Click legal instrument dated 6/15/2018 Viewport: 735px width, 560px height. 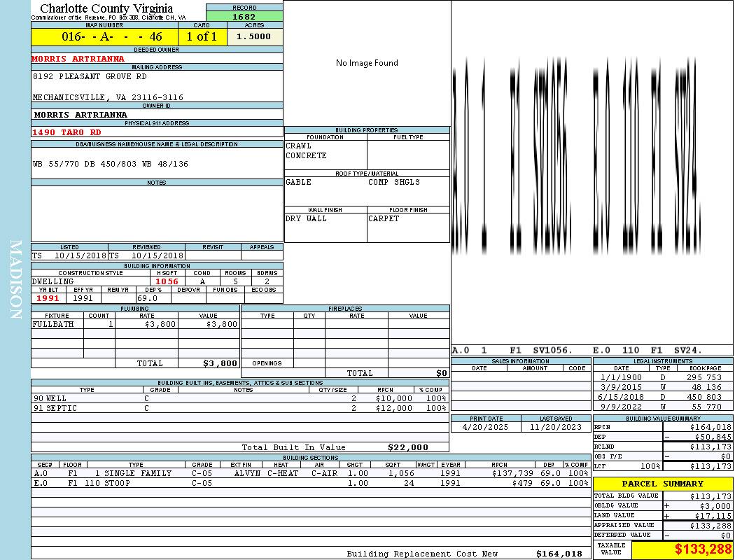(621, 398)
